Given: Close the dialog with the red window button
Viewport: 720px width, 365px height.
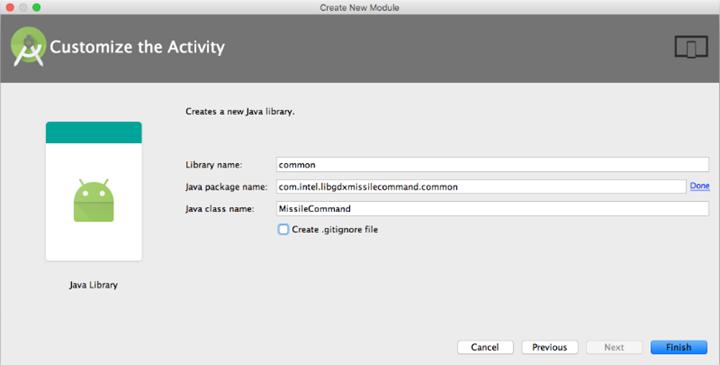Looking at the screenshot, I should click(x=10, y=7).
